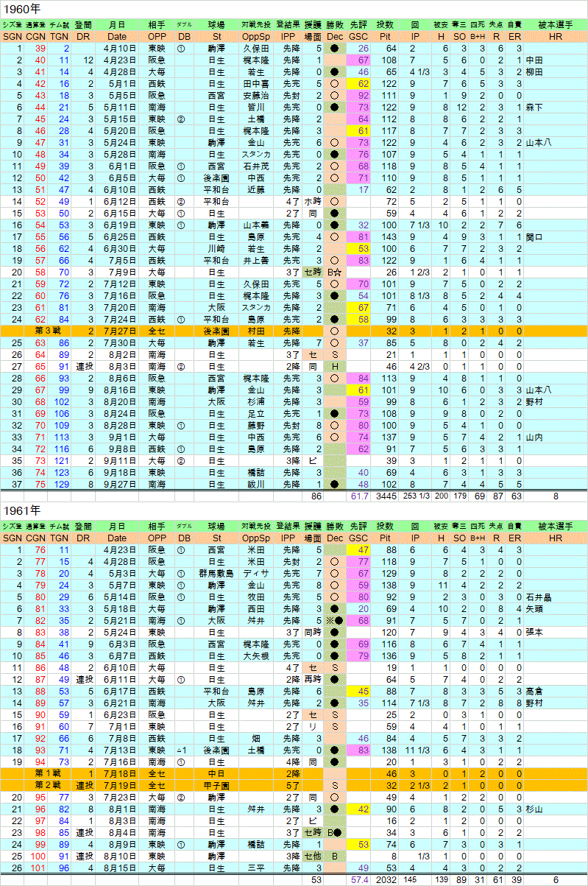Click the 1960 table's Date column header

coord(116,36)
